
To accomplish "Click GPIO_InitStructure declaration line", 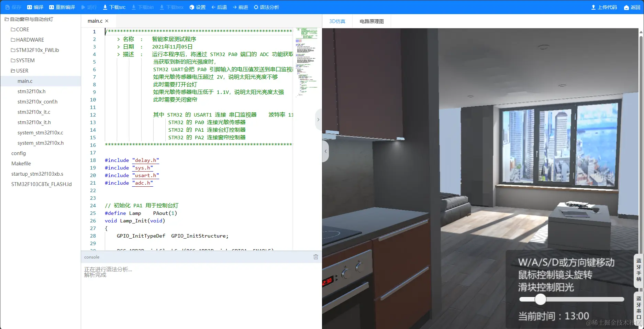I will tap(173, 236).
